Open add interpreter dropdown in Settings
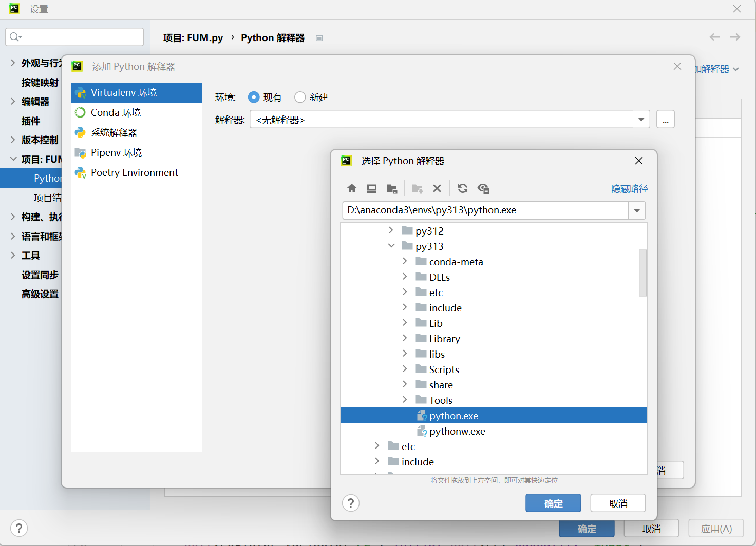 717,69
